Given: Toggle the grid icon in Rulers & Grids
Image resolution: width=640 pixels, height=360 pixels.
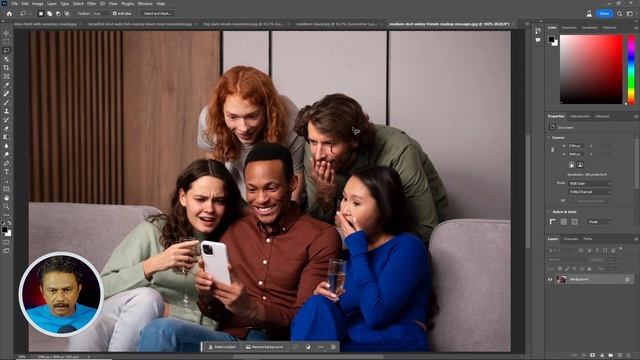Looking at the screenshot, I should [564, 222].
